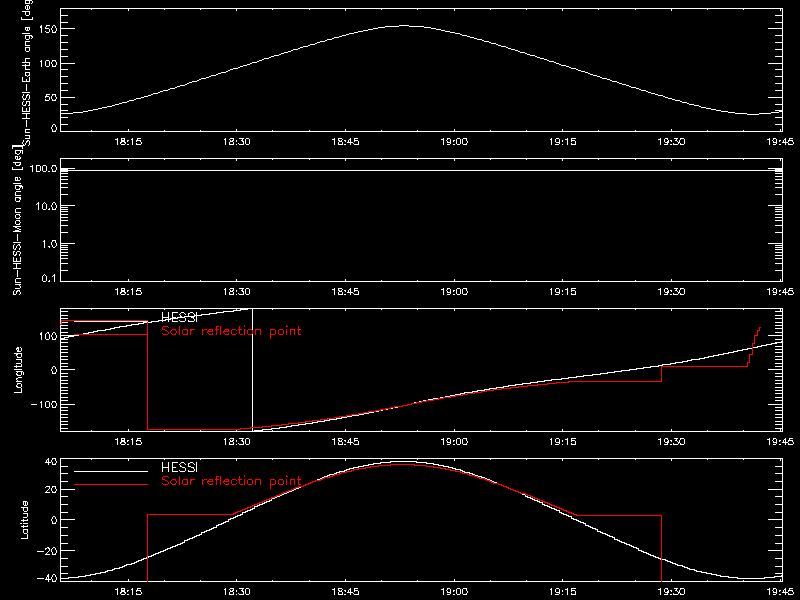Click '19:15' time label under Moon angle plot
This screenshot has height=600, width=800.
pyautogui.click(x=563, y=292)
